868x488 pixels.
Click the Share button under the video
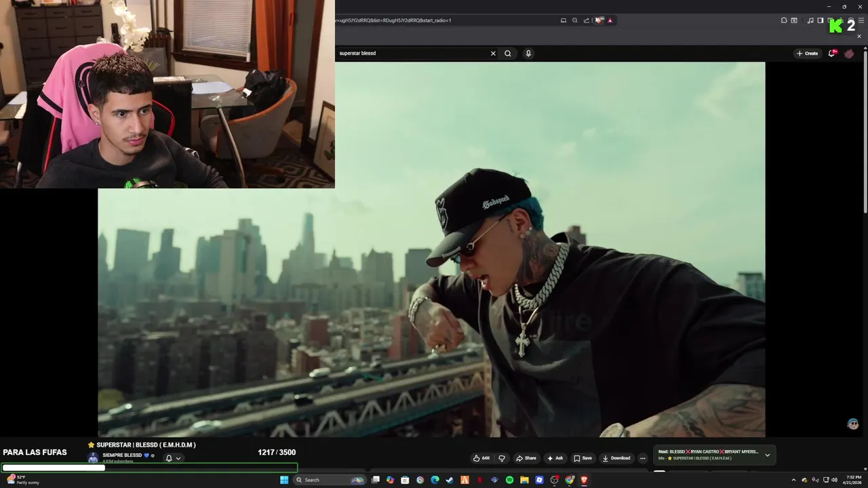(526, 458)
